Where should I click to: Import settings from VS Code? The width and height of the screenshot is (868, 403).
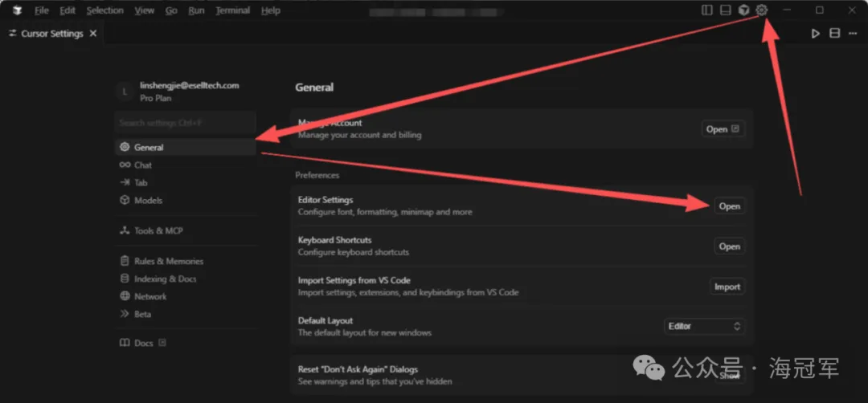coord(727,287)
